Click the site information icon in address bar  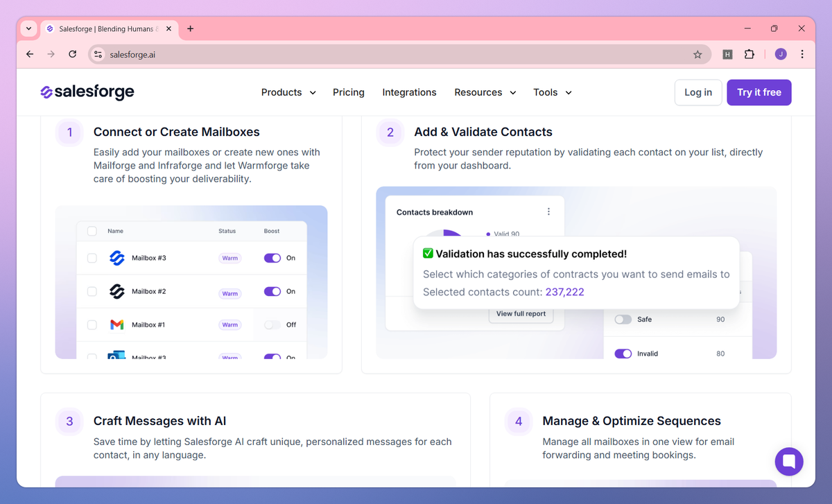pos(98,54)
